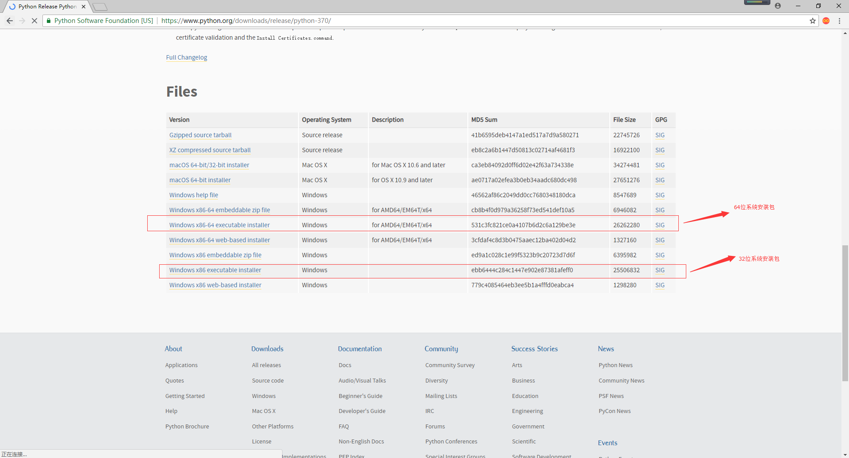Open the Documentation footer heading
Viewport: 849px width, 458px height.
click(360, 349)
